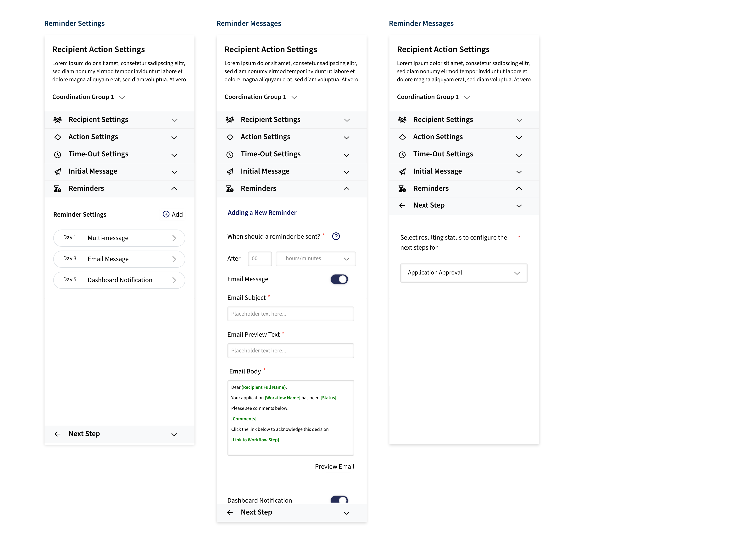Click the back arrow beside Next Step in middle panel

pos(230,513)
